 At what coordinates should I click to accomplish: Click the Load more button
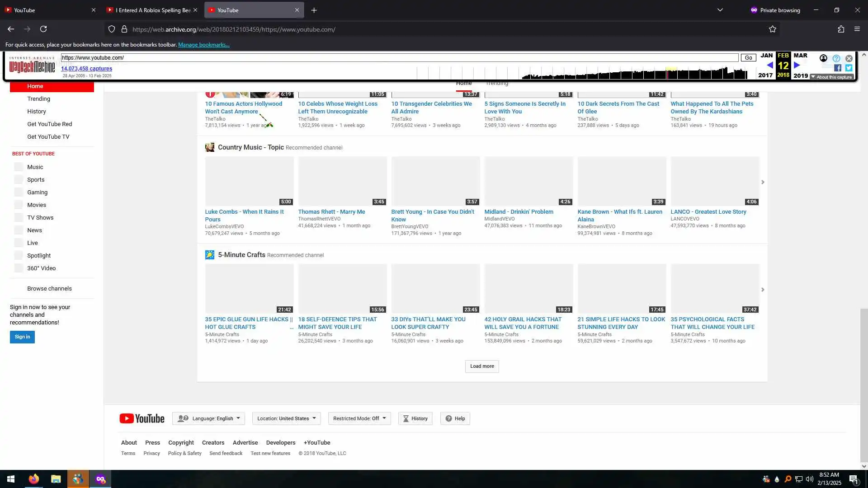482,366
